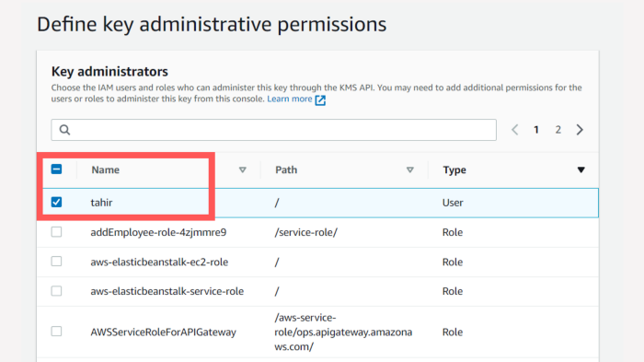Viewport: 644px width, 362px height.
Task: Check the AWSServiceRoleForAPIGateway checkbox
Action: (x=57, y=332)
